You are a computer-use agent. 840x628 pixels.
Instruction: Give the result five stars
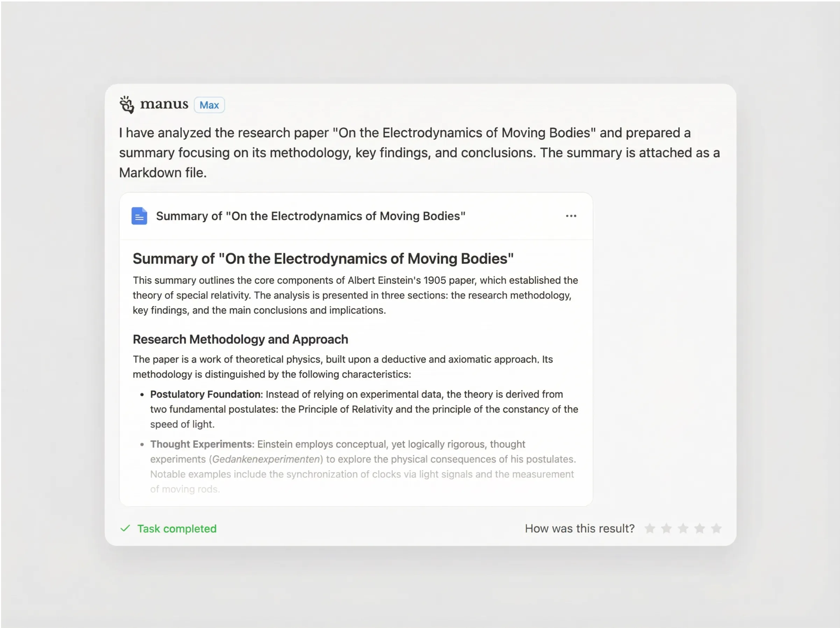coord(717,528)
